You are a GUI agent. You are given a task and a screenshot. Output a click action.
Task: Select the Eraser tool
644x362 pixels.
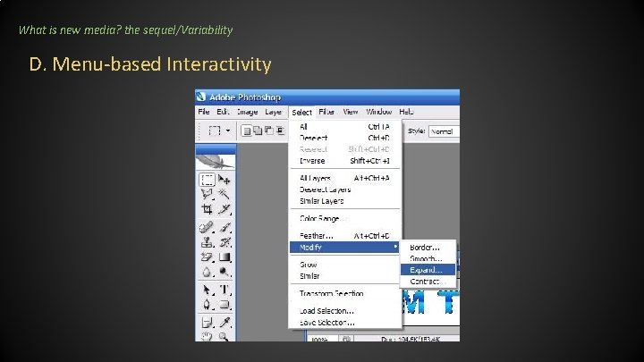pyautogui.click(x=207, y=257)
